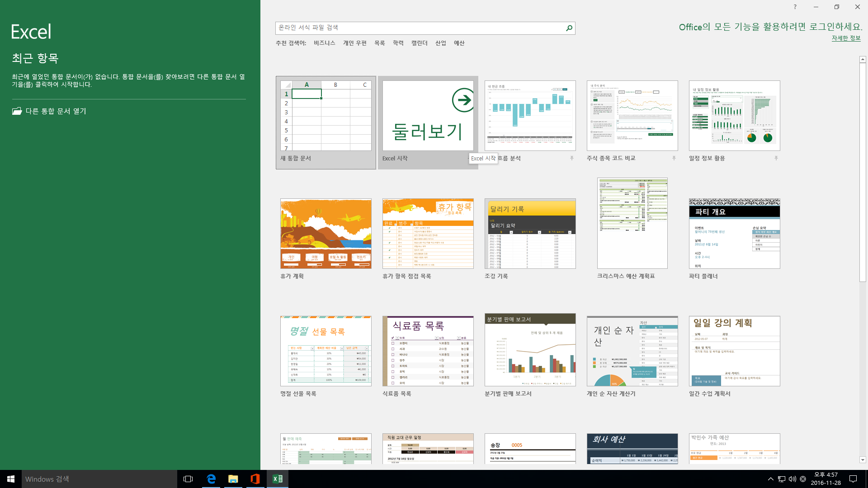Open Windows Start menu
Screen dimensions: 868x488
(x=11, y=479)
